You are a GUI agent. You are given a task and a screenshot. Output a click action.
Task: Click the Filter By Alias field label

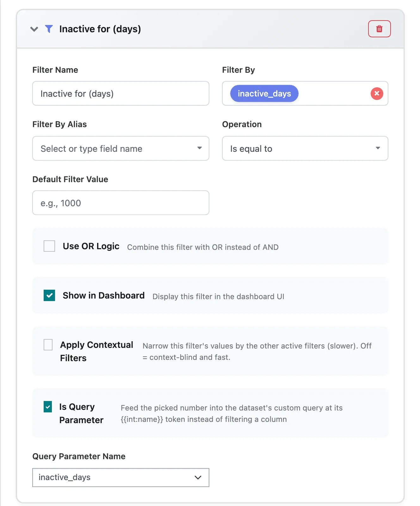pos(59,124)
